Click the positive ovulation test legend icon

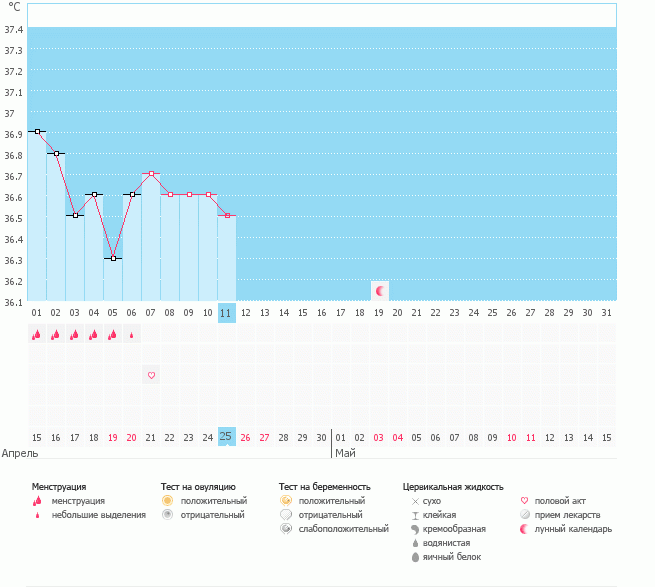click(x=168, y=500)
